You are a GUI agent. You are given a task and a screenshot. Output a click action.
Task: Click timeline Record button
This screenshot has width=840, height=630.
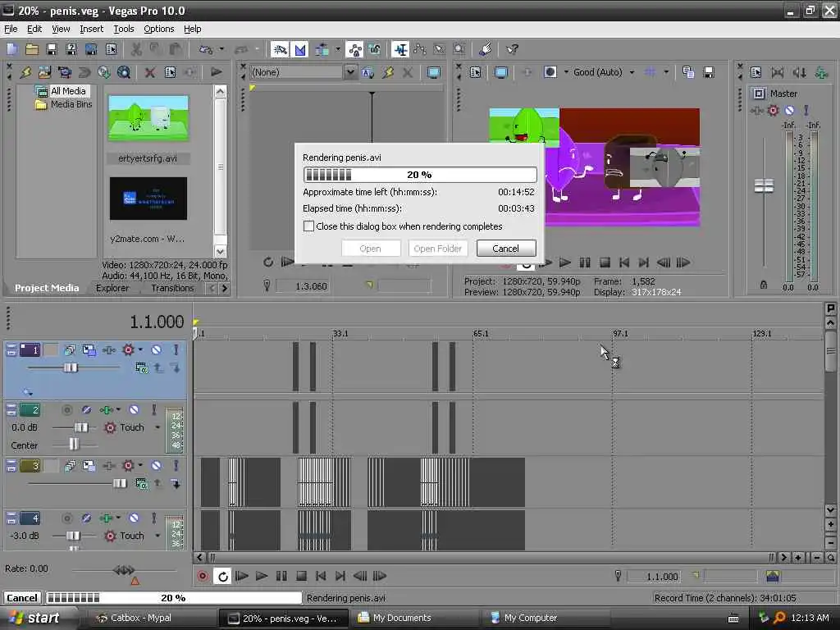[x=203, y=576]
